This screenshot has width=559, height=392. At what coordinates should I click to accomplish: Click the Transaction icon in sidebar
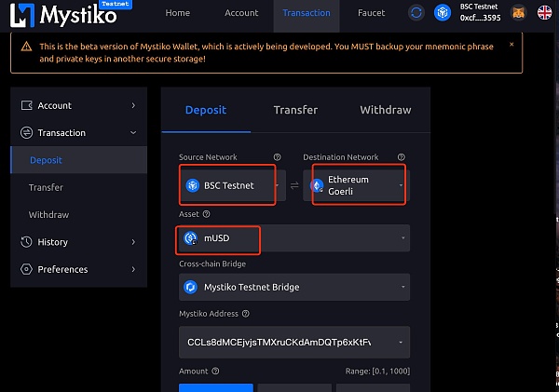[27, 132]
